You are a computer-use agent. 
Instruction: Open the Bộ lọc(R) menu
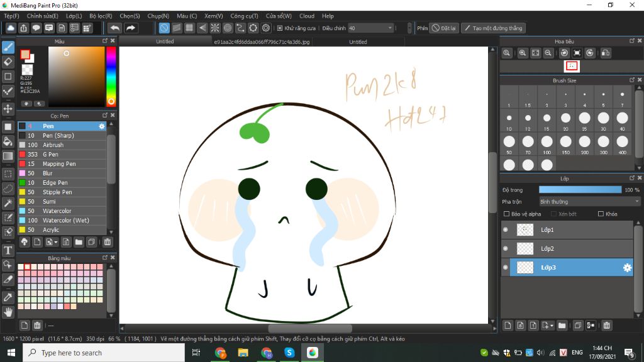[101, 16]
